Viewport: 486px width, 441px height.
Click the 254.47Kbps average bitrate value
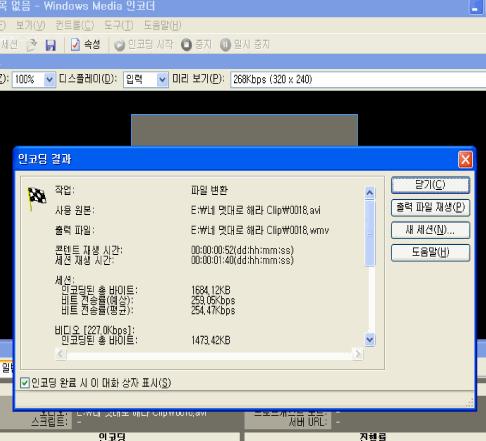point(213,310)
